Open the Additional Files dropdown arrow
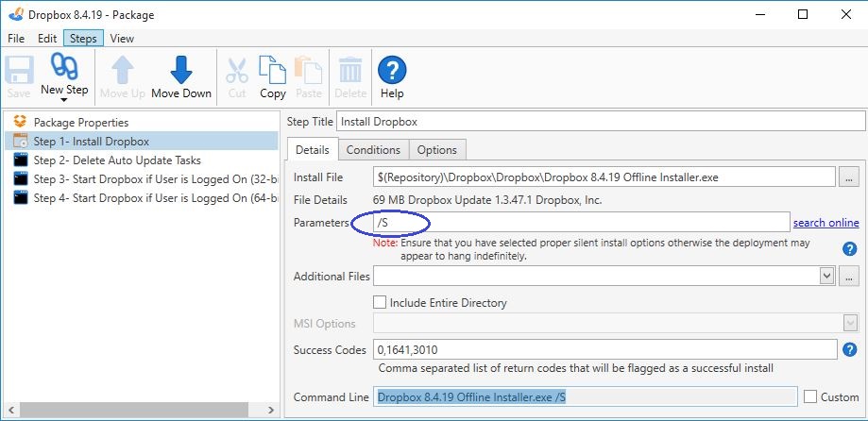This screenshot has height=421, width=868. click(x=826, y=276)
